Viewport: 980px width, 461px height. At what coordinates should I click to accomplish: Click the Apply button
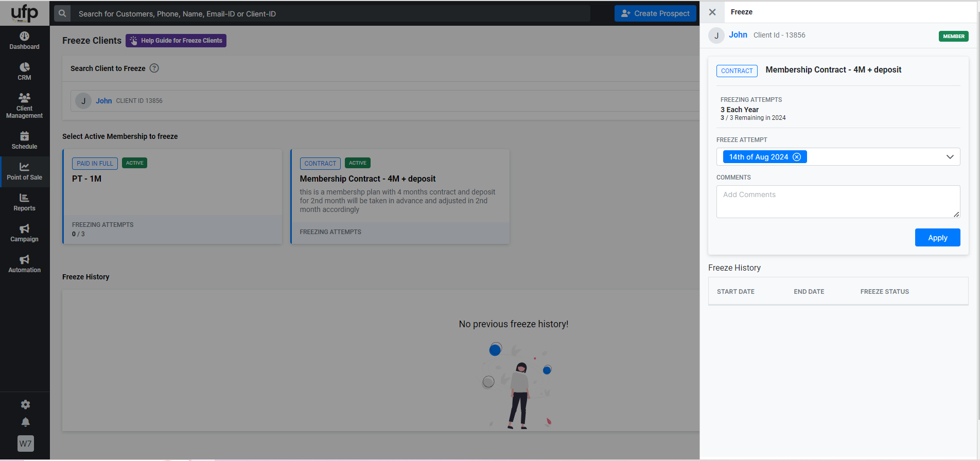click(937, 238)
